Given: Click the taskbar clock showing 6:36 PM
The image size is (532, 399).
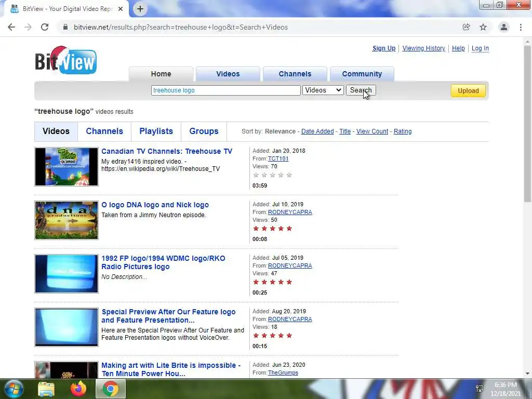Looking at the screenshot, I should click(x=506, y=389).
